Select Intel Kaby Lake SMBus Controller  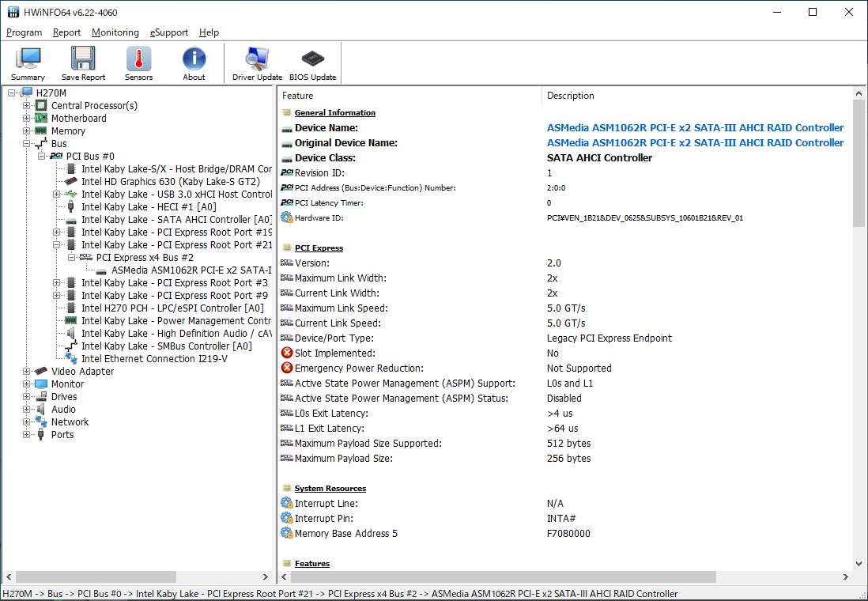click(x=167, y=346)
